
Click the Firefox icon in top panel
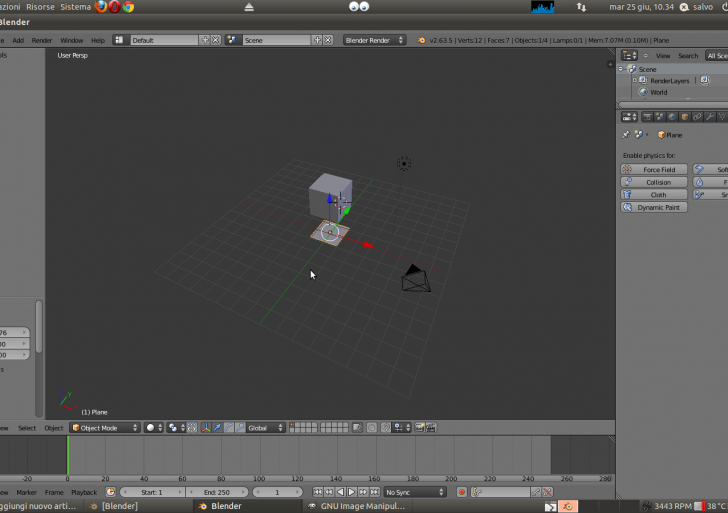pos(101,7)
